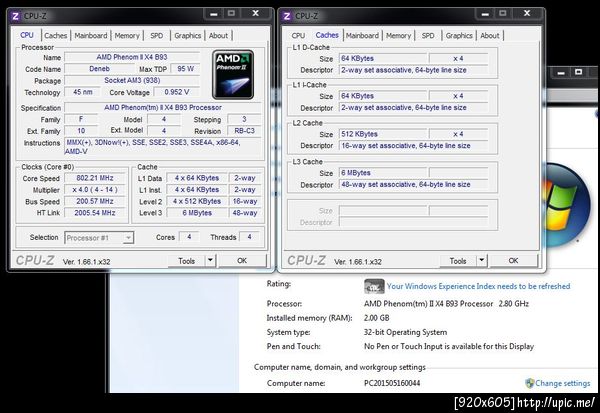Viewport: 600px width, 413px height.
Task: Open the Caches tab in left CPU-Z window
Action: point(55,36)
